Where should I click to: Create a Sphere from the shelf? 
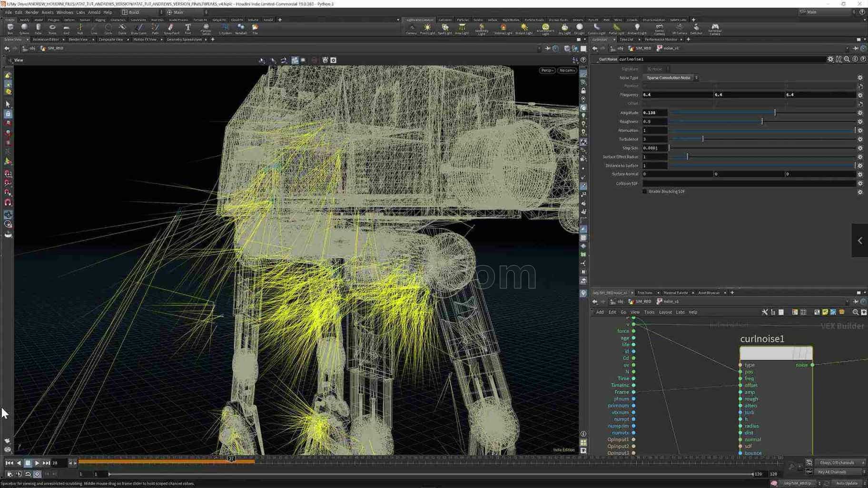[x=24, y=29]
